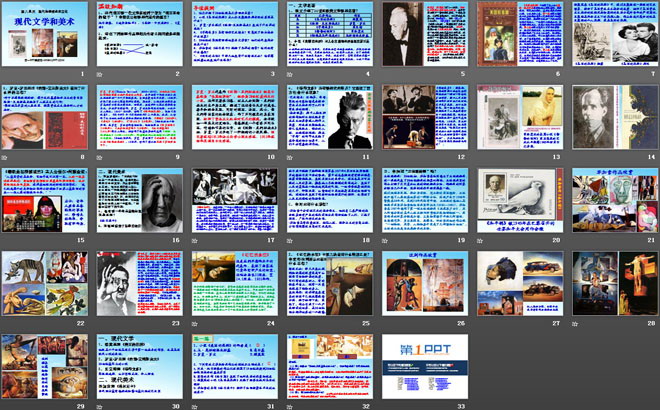Click the animation star icon under slide 20
Viewport: 660px width, 410px height.
point(480,241)
